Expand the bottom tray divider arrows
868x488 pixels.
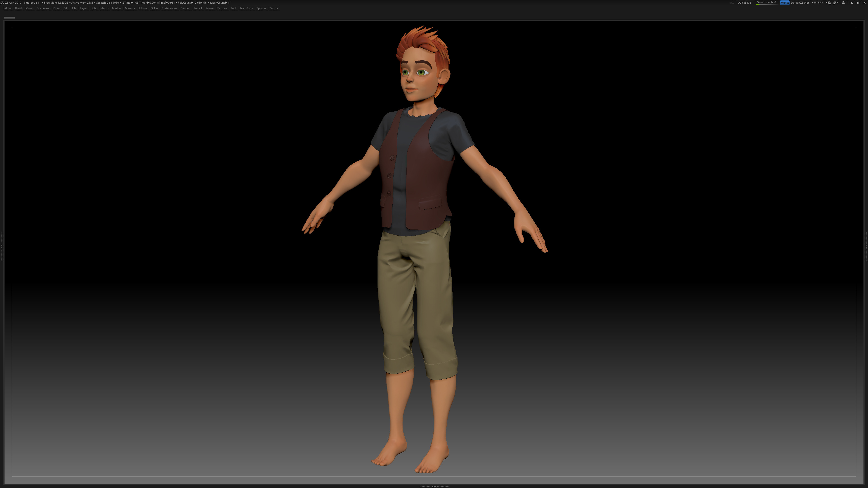pyautogui.click(x=434, y=486)
